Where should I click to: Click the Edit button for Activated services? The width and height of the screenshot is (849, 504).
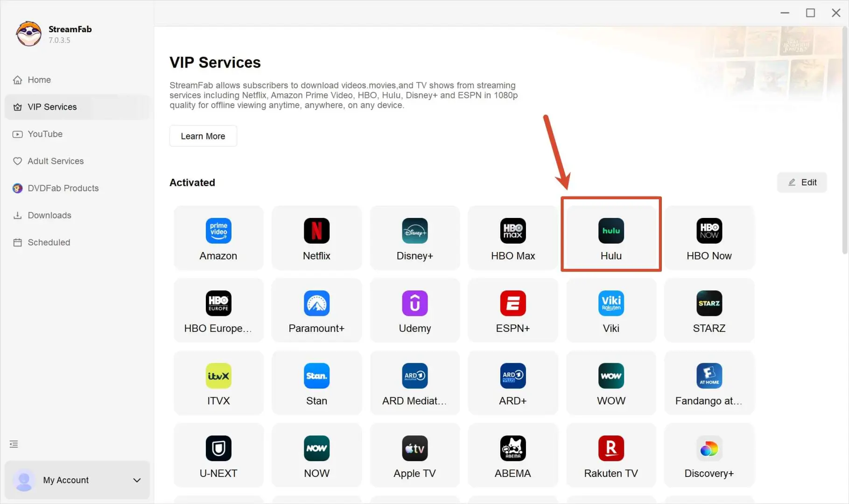coord(802,182)
